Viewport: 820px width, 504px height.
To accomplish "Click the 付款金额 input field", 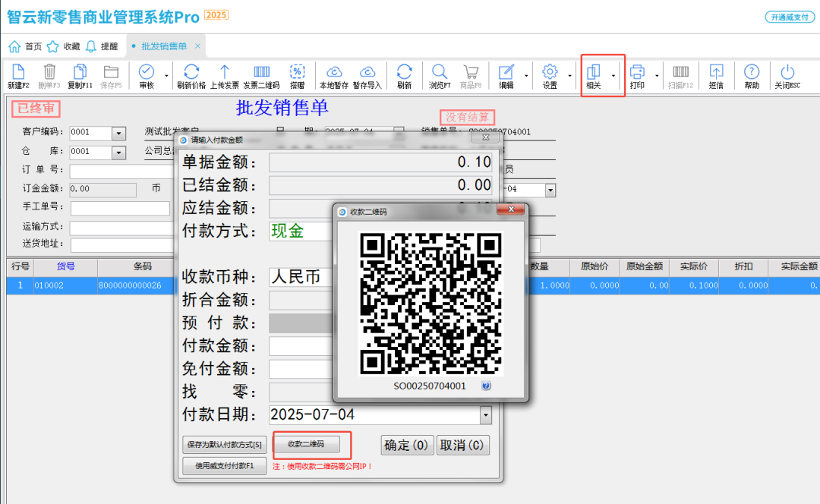I will coord(301,346).
